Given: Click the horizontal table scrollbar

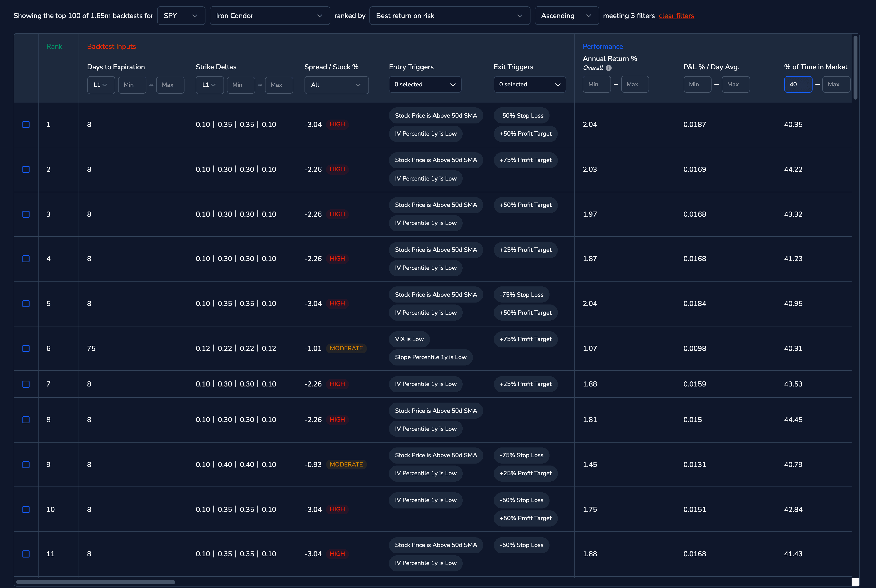Looking at the screenshot, I should [x=95, y=582].
